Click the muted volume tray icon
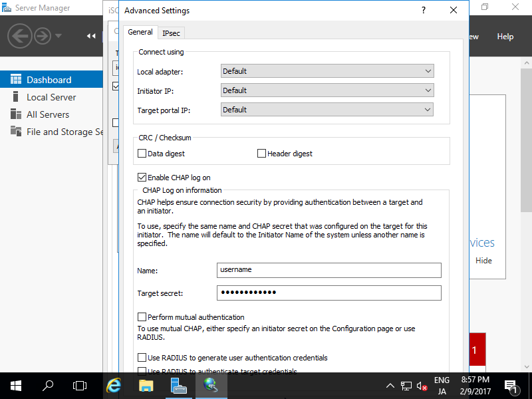The height and width of the screenshot is (399, 532). 422,386
